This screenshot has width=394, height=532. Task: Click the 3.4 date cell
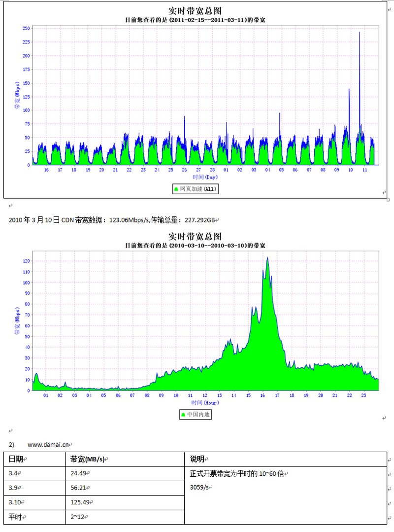click(x=34, y=473)
